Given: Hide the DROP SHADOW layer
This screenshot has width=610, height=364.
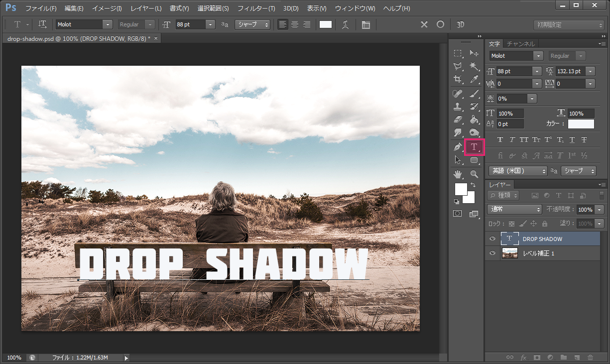Looking at the screenshot, I should tap(492, 239).
